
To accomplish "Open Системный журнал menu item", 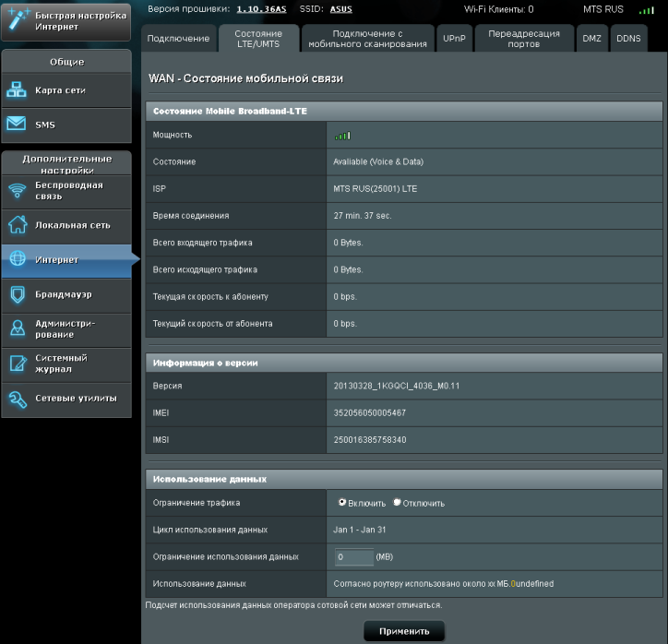I will (x=66, y=364).
